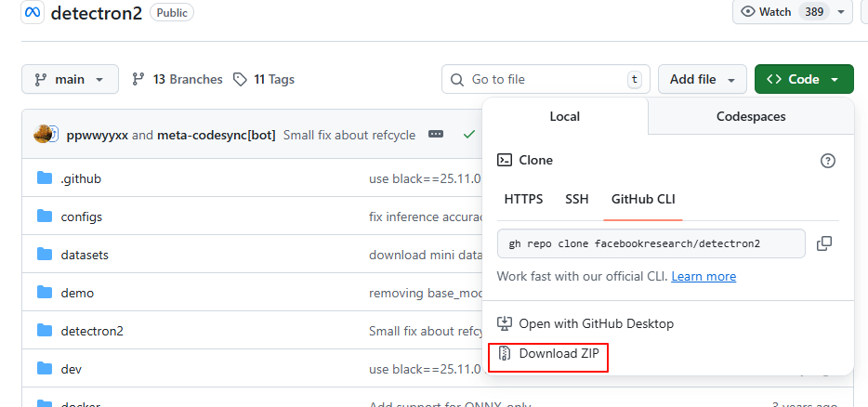Open the ppwwyyxx author link
868x407 pixels.
tap(98, 135)
